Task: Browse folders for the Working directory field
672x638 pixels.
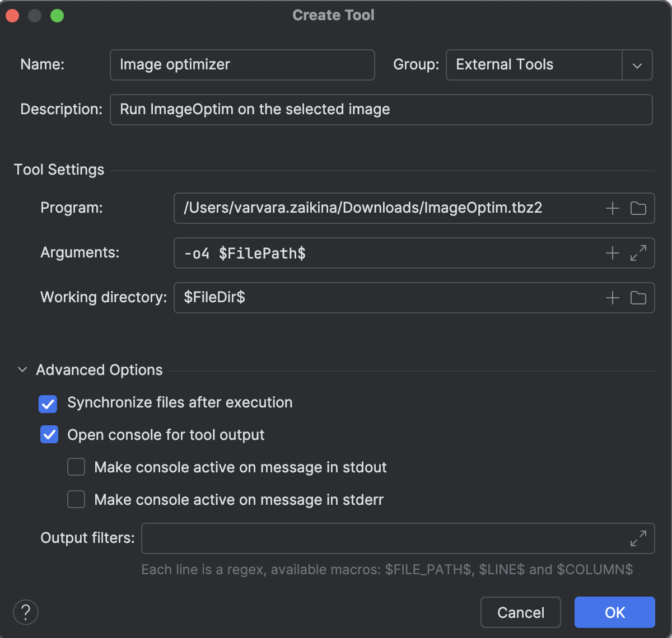Action: pos(638,298)
